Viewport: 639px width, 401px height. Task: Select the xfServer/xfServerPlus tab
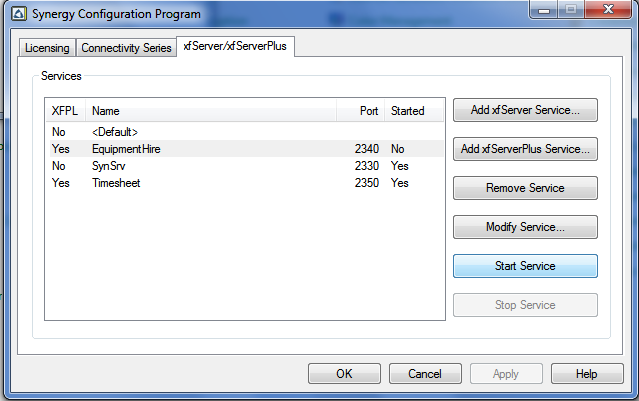[235, 46]
